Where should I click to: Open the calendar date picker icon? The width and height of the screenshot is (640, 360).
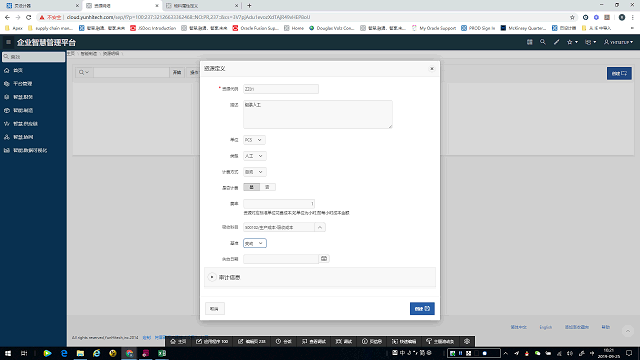click(x=324, y=259)
